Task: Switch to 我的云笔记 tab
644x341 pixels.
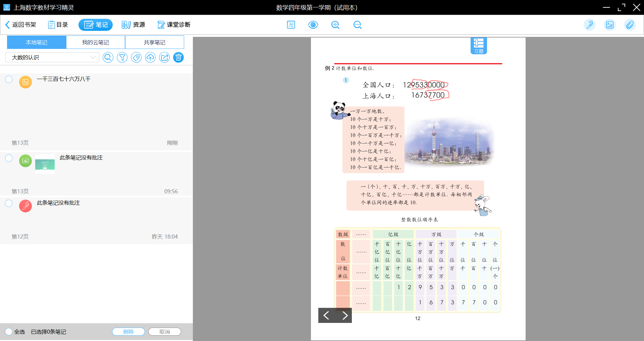Action: click(96, 43)
